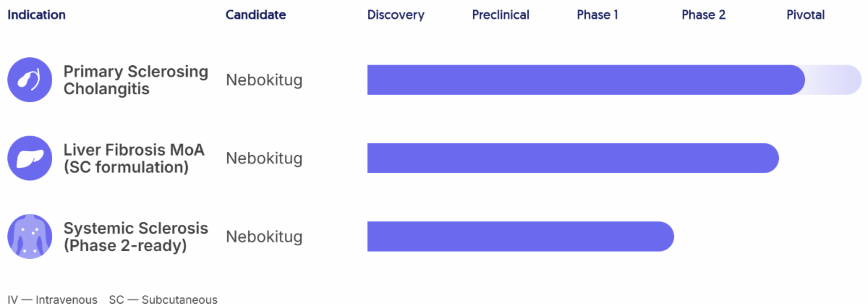Click the IV — Intravenous legend text

52,299
